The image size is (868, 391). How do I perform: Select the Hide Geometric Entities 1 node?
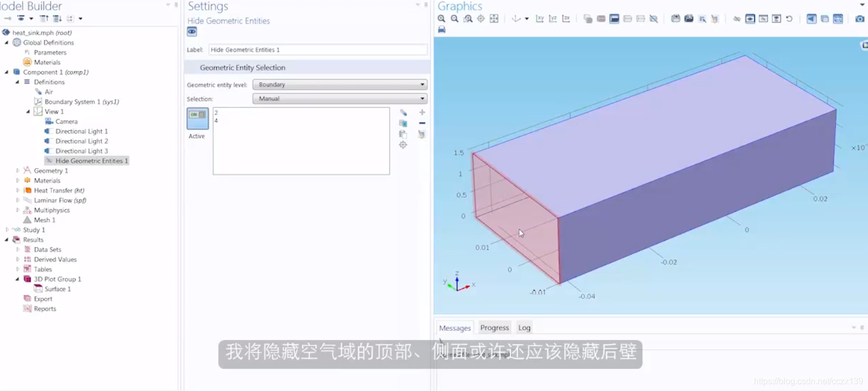point(91,161)
